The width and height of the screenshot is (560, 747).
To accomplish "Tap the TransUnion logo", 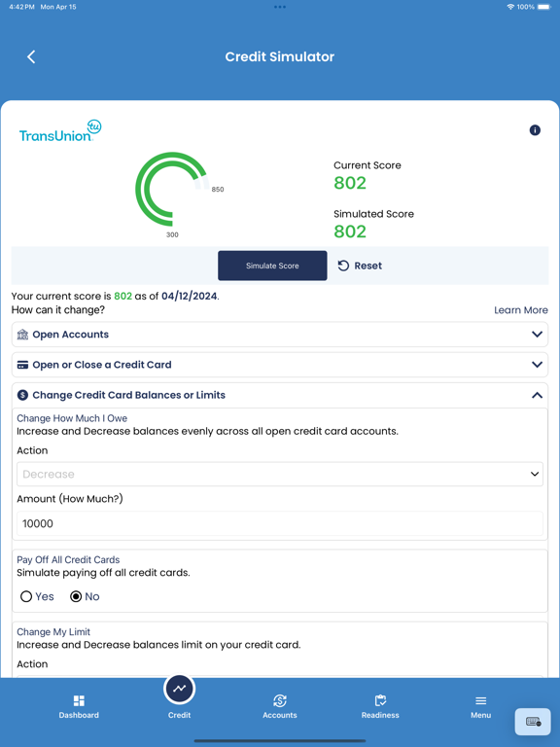I will 60,131.
